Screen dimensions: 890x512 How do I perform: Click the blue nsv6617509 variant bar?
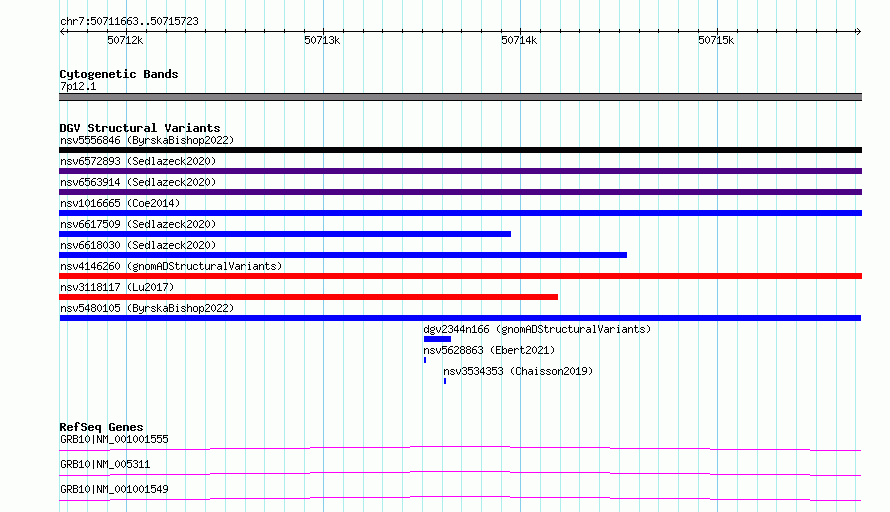pos(285,234)
